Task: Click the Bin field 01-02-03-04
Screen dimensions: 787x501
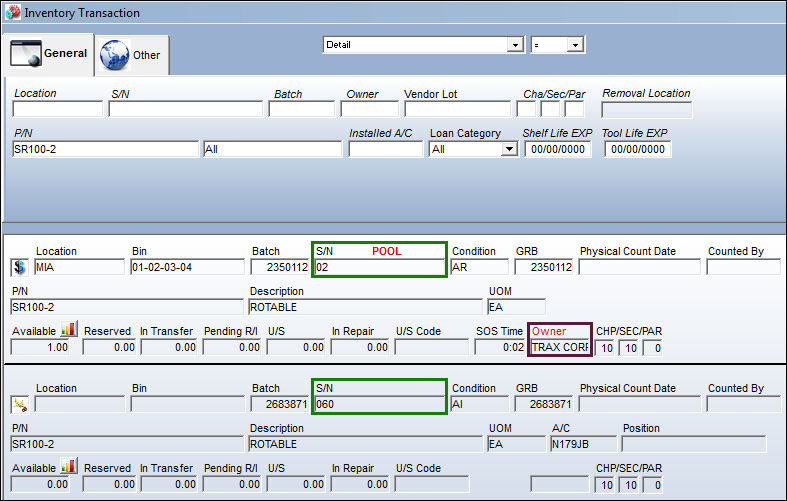Action: click(x=187, y=267)
